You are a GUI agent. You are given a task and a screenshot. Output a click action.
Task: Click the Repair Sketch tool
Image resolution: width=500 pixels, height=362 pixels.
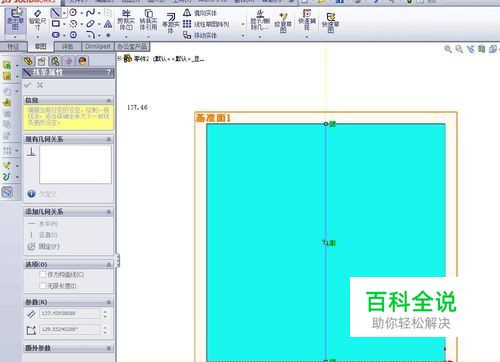[x=283, y=23]
